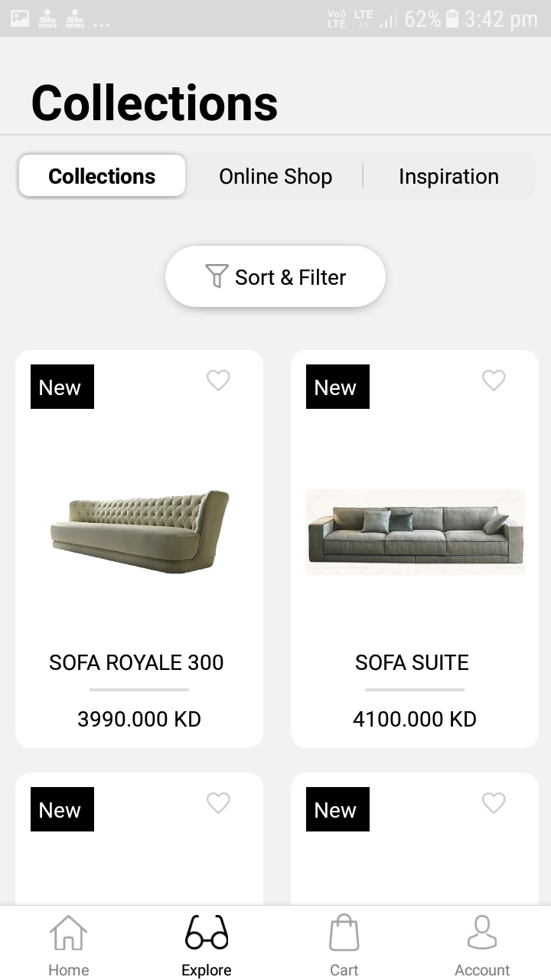This screenshot has height=980, width=551.
Task: Favorite the Sofa Royale 300 heart
Action: point(218,380)
